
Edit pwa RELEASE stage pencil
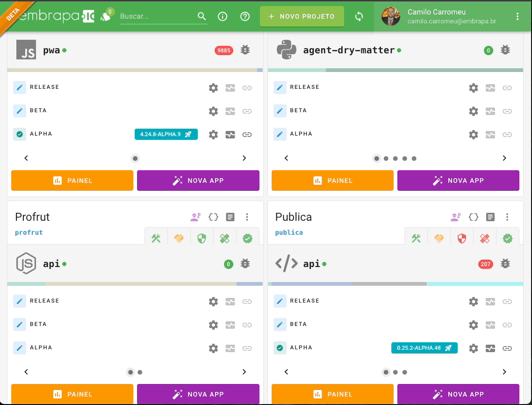[20, 87]
